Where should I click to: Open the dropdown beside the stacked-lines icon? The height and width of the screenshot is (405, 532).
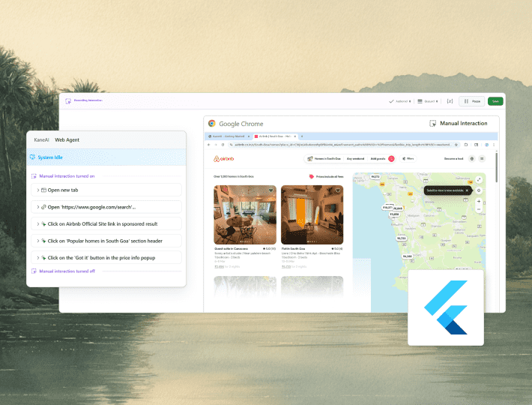click(x=428, y=101)
